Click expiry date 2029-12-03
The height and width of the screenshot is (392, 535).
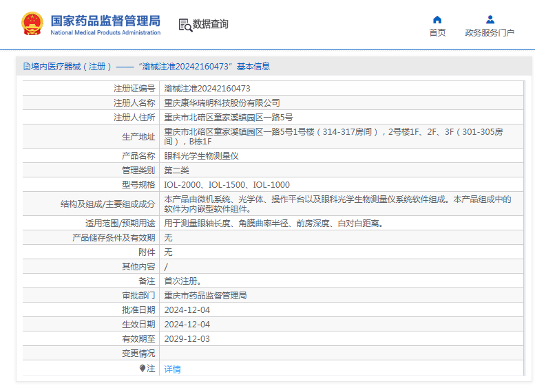point(187,339)
